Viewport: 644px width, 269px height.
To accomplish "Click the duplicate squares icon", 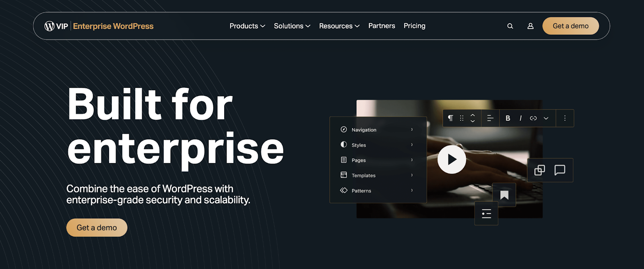I will (539, 170).
